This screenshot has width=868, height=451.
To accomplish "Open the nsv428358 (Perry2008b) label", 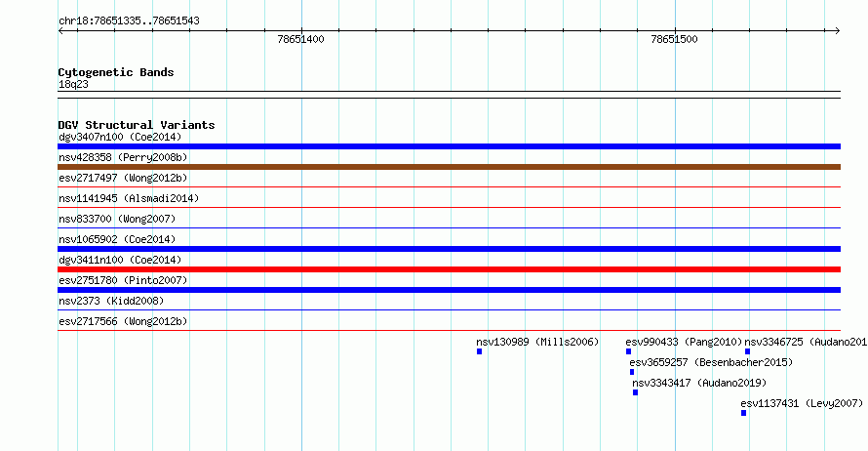I will pos(123,157).
